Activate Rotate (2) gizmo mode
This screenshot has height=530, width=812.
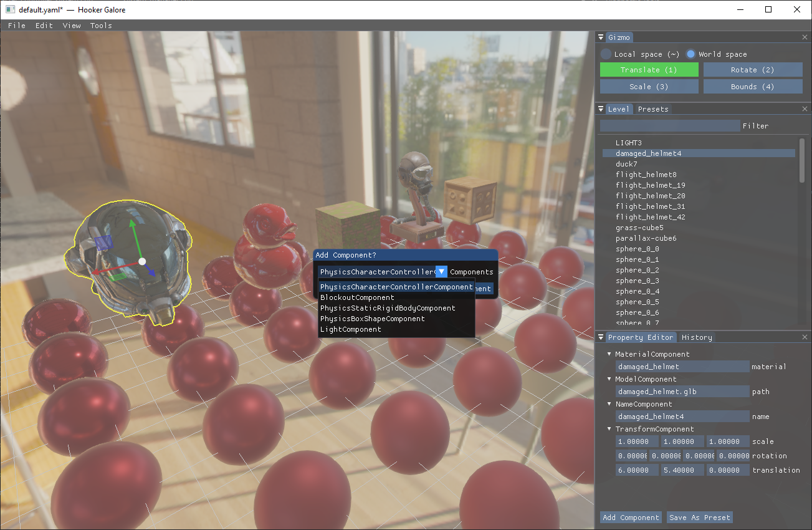[x=753, y=70]
